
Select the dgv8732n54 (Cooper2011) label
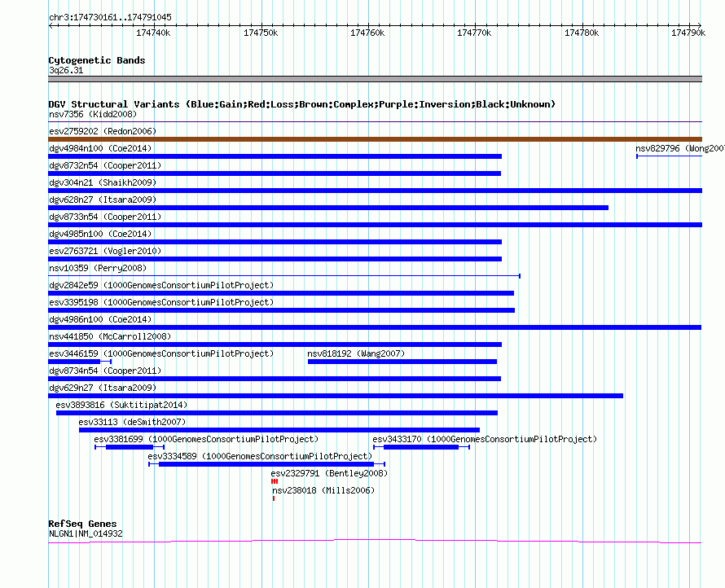pos(105,165)
